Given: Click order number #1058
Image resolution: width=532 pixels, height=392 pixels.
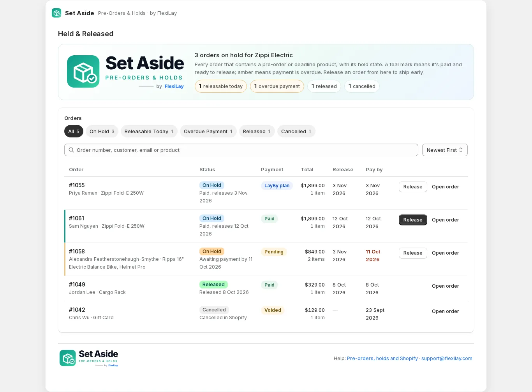Looking at the screenshot, I should (x=77, y=251).
